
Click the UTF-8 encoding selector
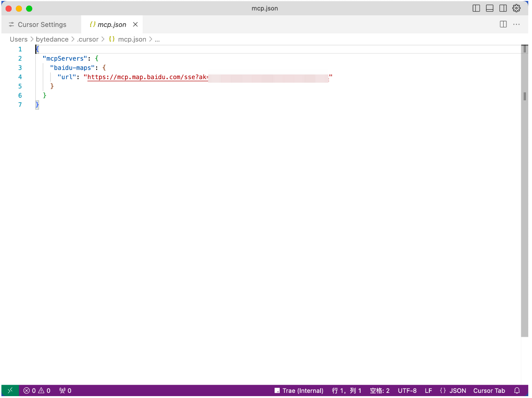pyautogui.click(x=407, y=391)
